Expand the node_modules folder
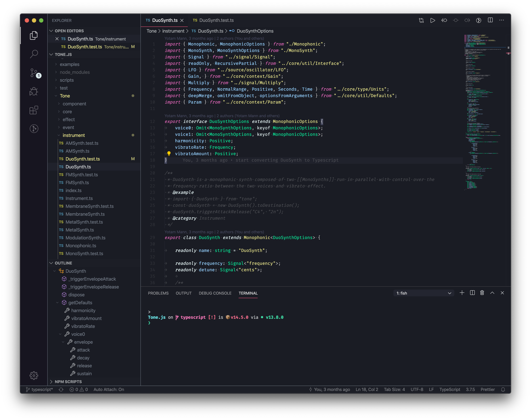This screenshot has height=420, width=531. click(x=75, y=72)
